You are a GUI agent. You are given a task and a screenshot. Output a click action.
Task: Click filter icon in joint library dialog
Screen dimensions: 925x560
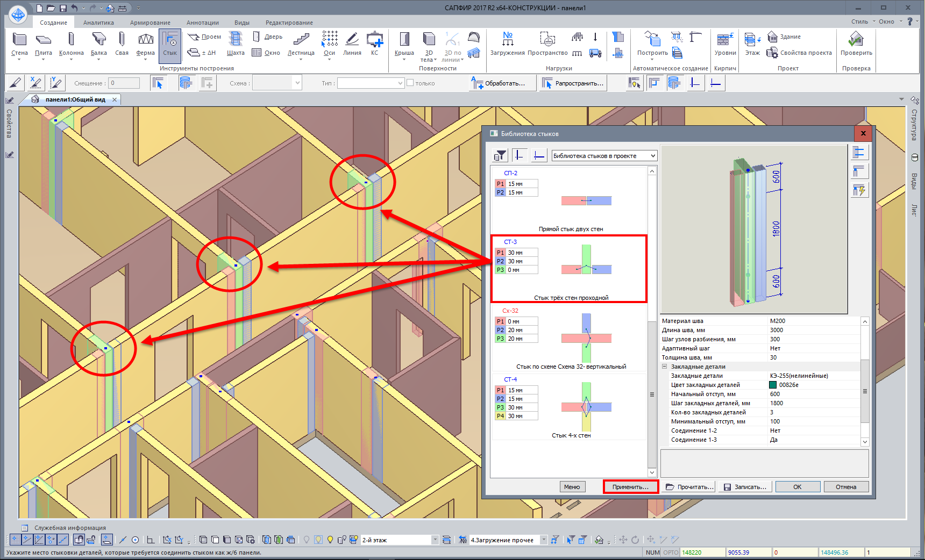coord(500,156)
